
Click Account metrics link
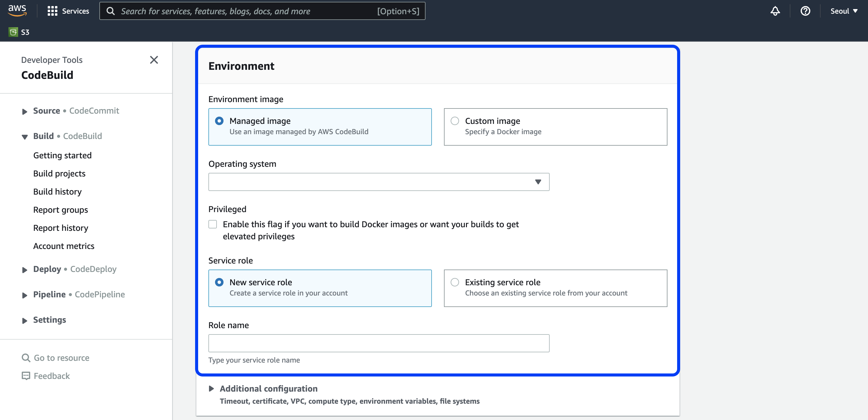[x=64, y=246]
